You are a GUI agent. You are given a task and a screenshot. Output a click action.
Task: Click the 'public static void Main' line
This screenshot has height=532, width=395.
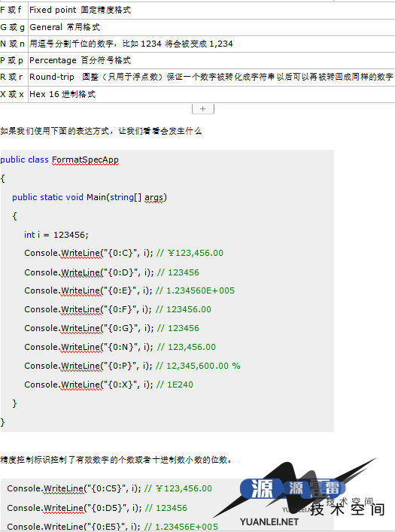pos(90,197)
